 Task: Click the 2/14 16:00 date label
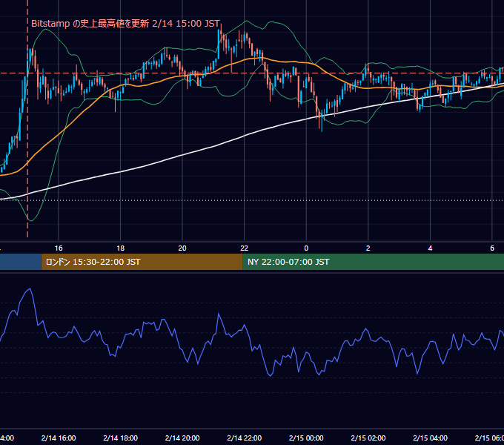pyautogui.click(x=59, y=438)
